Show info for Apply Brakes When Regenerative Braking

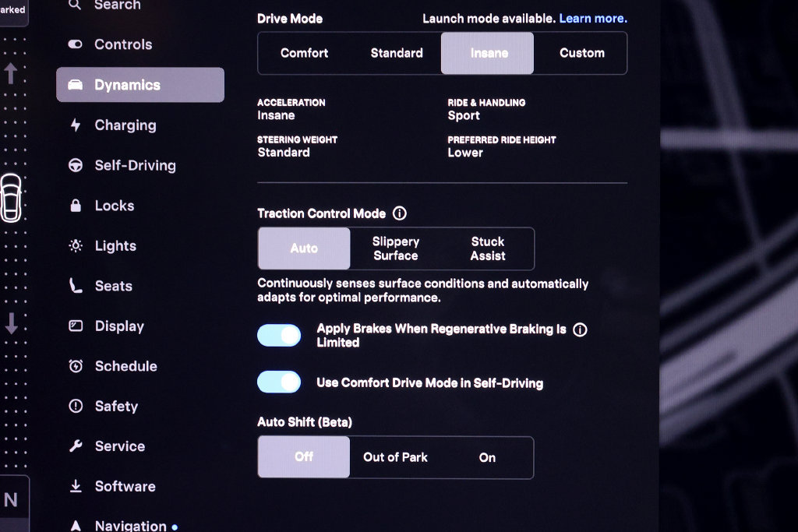pos(580,329)
